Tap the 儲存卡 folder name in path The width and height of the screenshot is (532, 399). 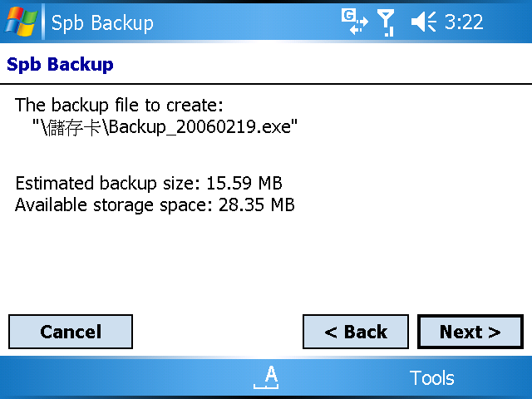click(x=74, y=127)
